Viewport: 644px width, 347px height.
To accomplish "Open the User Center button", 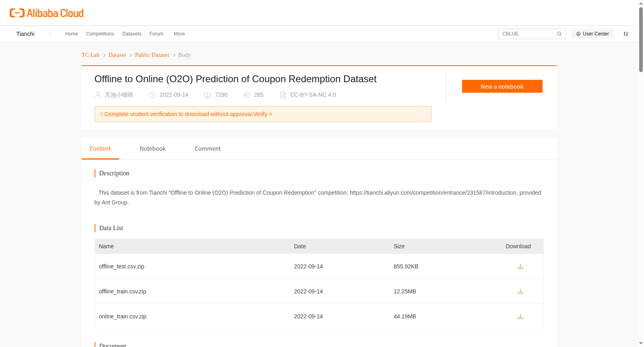I will click(592, 34).
